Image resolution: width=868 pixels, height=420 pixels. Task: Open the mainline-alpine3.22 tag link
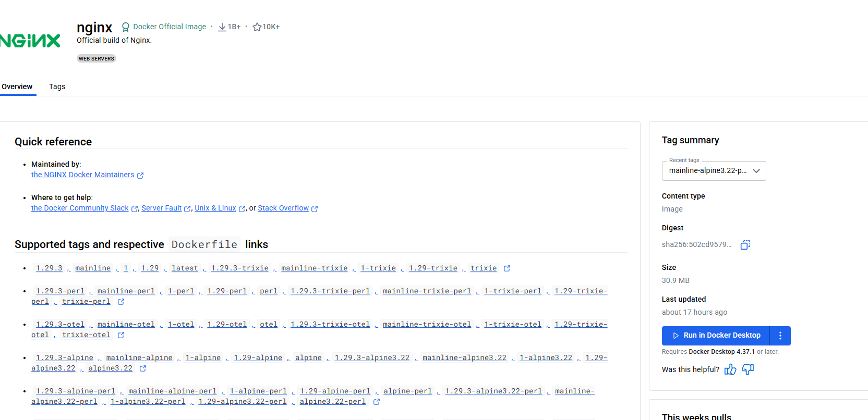click(464, 357)
